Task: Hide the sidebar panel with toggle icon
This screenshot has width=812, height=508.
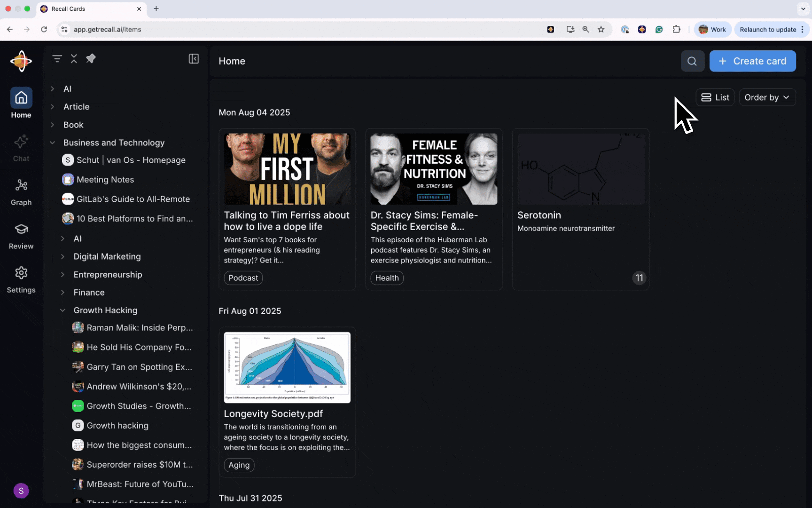Action: [x=194, y=59]
